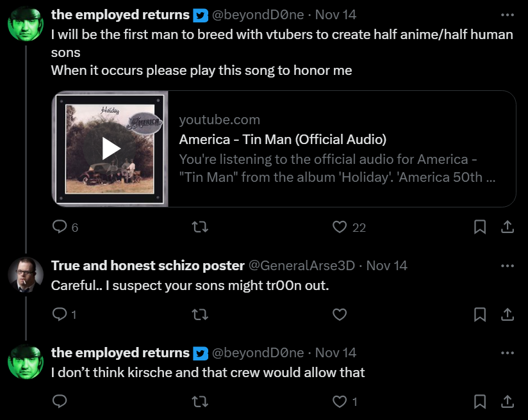The height and width of the screenshot is (420, 528).
Task: Open True and honest schizo poster profile
Action: (x=147, y=266)
